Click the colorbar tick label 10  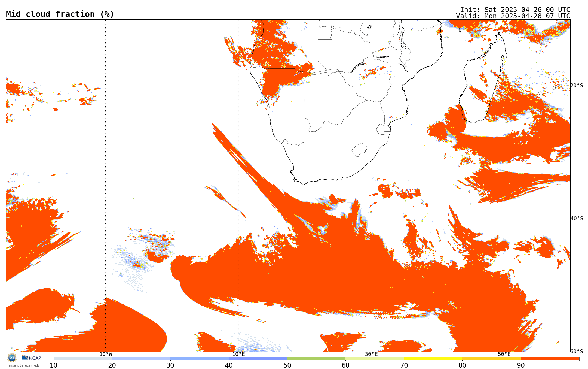[x=54, y=365]
